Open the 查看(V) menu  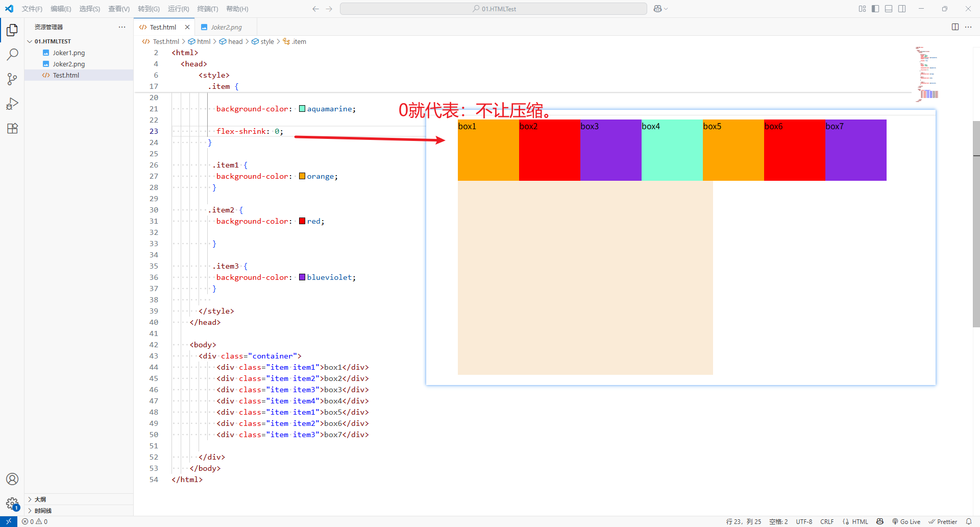[x=119, y=9]
